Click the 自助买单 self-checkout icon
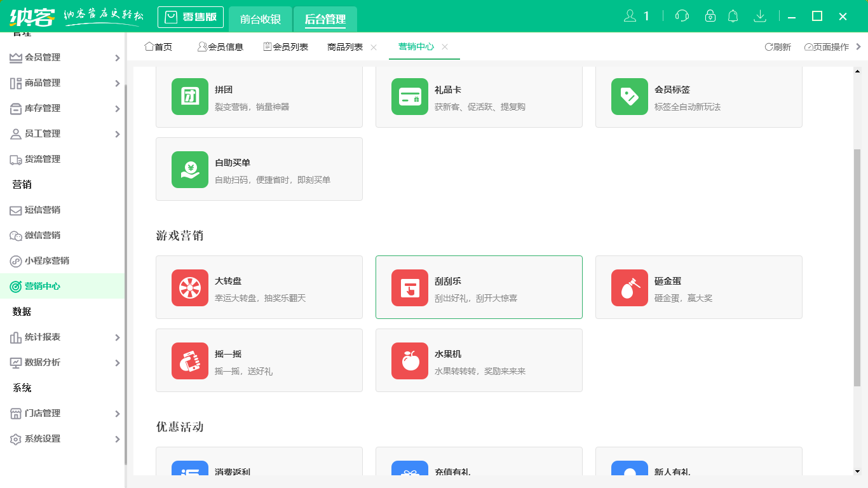 tap(189, 169)
